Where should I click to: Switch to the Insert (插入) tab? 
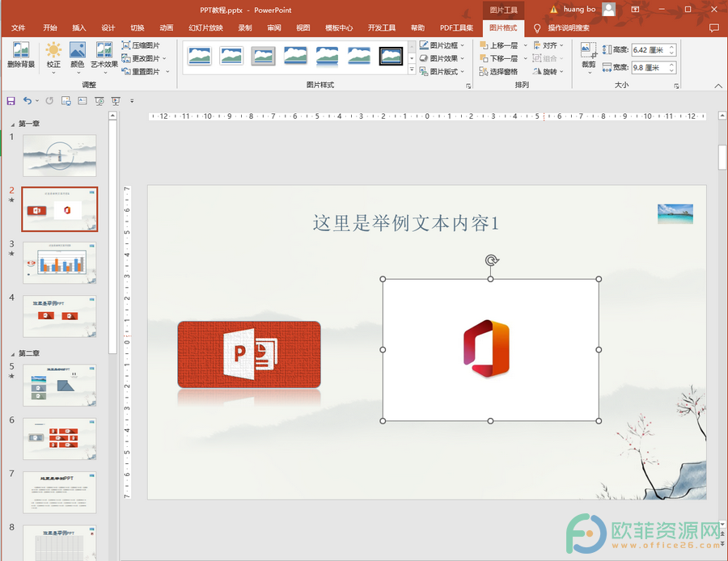point(79,27)
